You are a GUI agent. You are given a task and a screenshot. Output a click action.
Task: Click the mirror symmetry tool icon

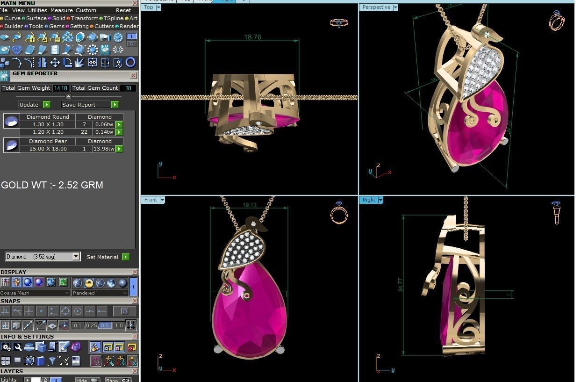tap(42, 63)
